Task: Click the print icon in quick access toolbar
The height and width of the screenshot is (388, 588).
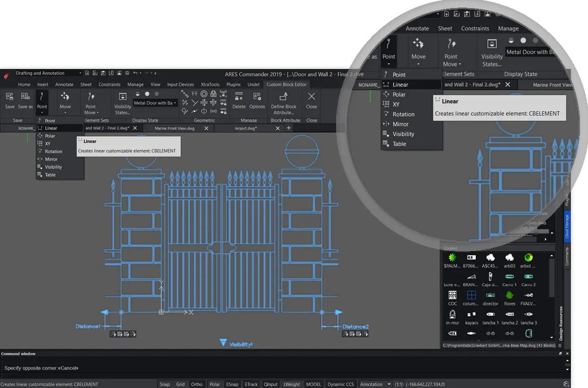Action: (127, 73)
